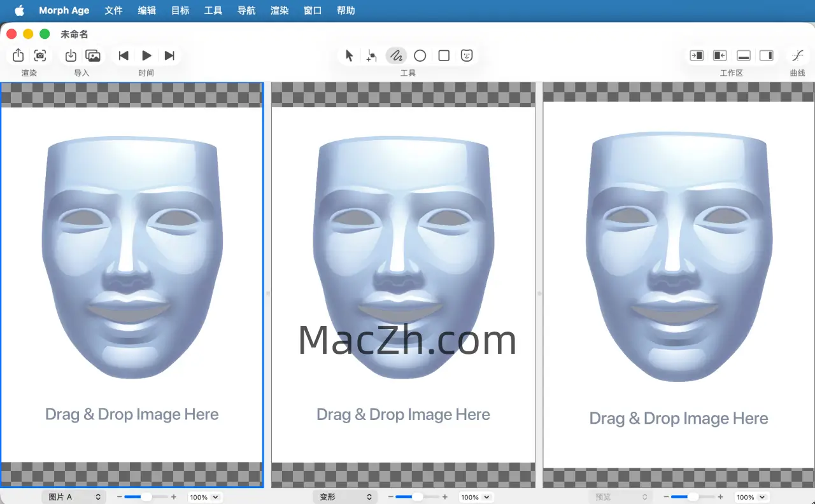Open the 目标 menu

pyautogui.click(x=180, y=11)
